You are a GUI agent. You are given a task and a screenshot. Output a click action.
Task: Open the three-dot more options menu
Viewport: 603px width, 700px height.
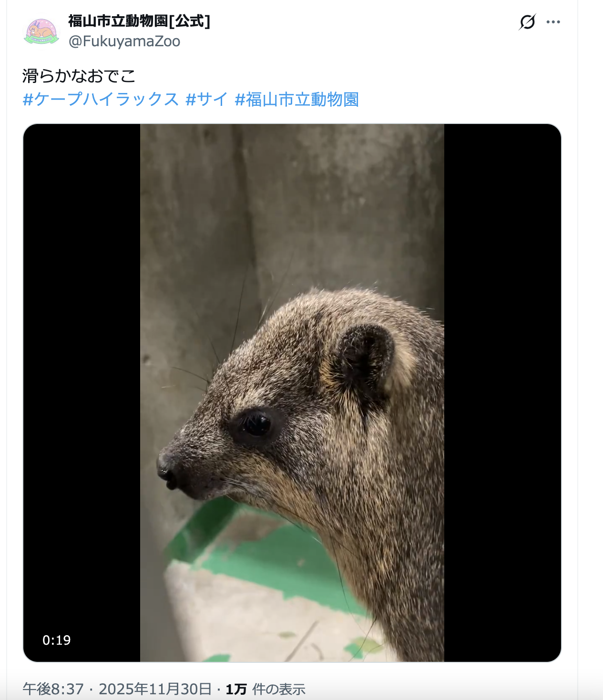(553, 22)
